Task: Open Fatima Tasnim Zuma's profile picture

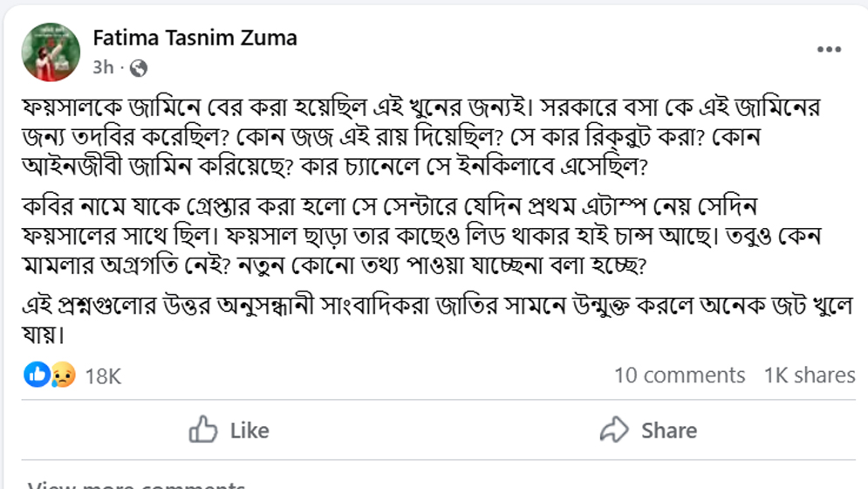Action: tap(51, 51)
